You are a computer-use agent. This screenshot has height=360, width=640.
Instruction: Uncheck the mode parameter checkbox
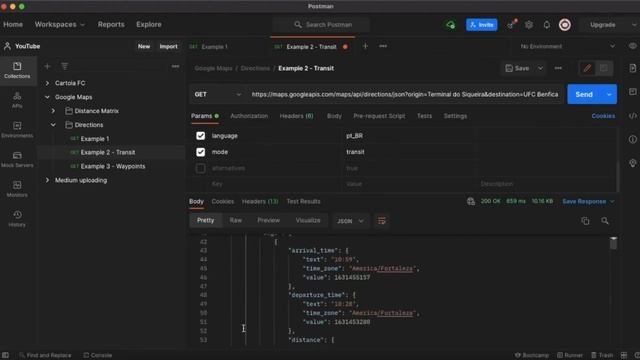[200, 152]
